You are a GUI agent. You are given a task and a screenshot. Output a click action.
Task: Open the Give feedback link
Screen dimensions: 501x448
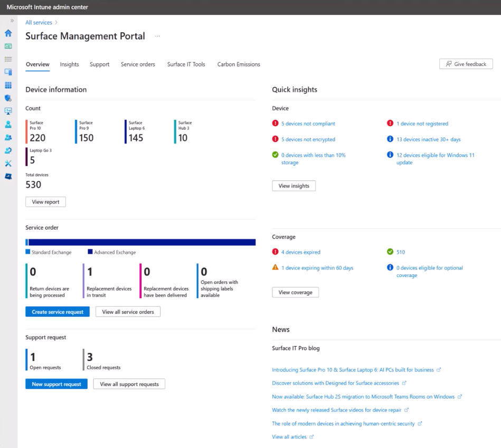click(466, 63)
